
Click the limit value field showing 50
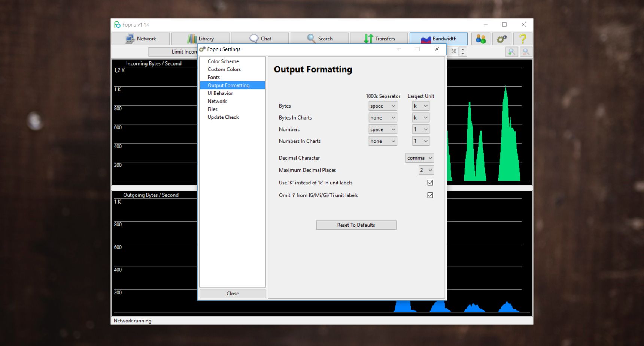point(453,52)
